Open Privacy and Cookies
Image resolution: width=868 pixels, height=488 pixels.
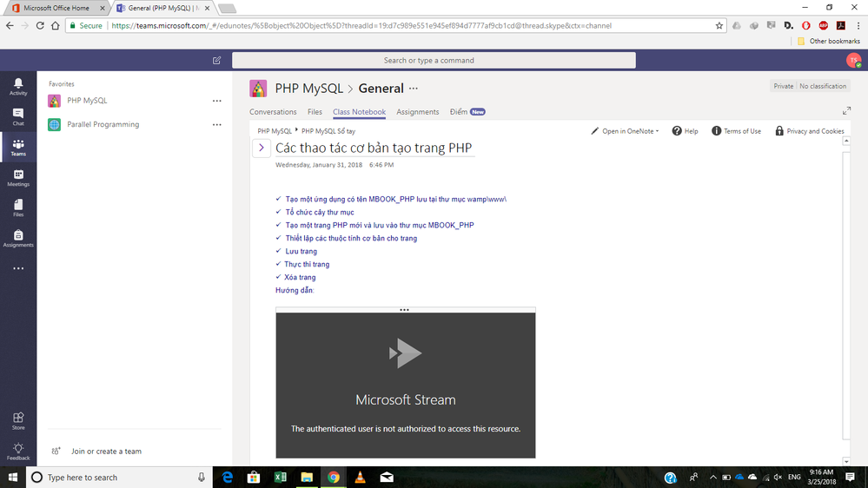point(809,131)
